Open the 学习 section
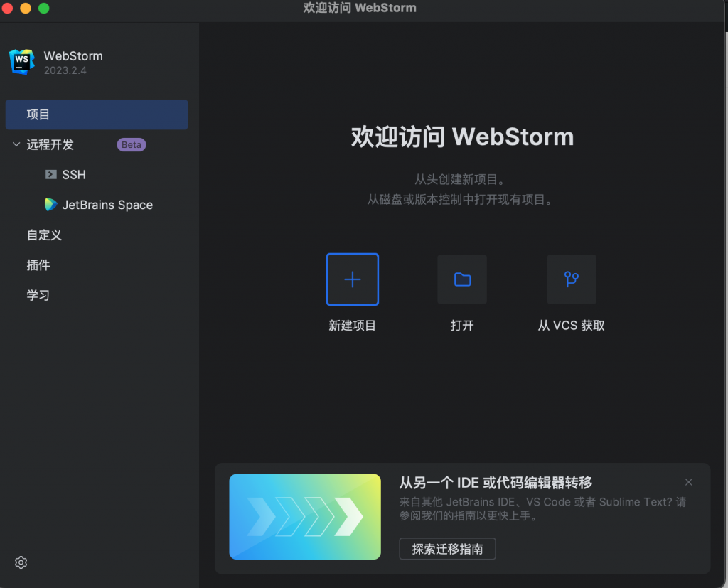The width and height of the screenshot is (728, 588). (38, 295)
